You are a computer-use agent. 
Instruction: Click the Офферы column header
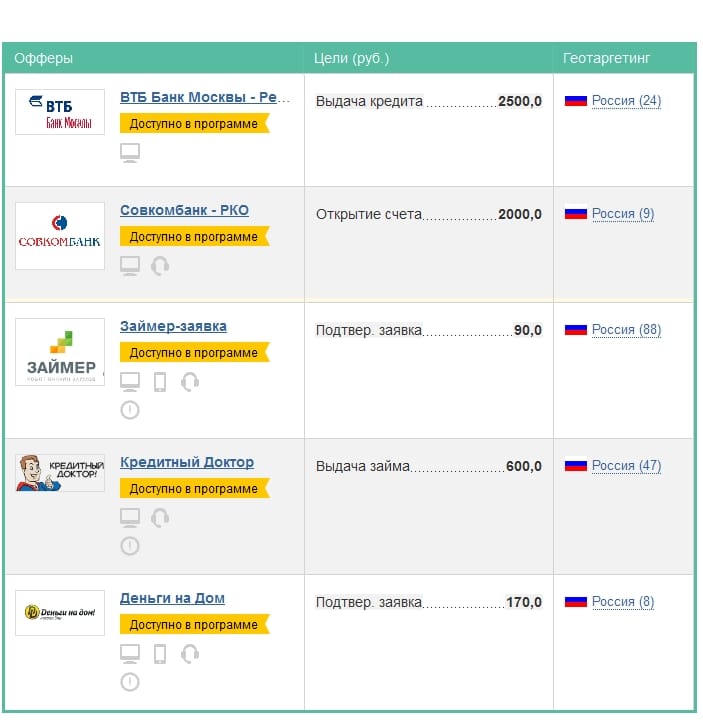(x=44, y=58)
